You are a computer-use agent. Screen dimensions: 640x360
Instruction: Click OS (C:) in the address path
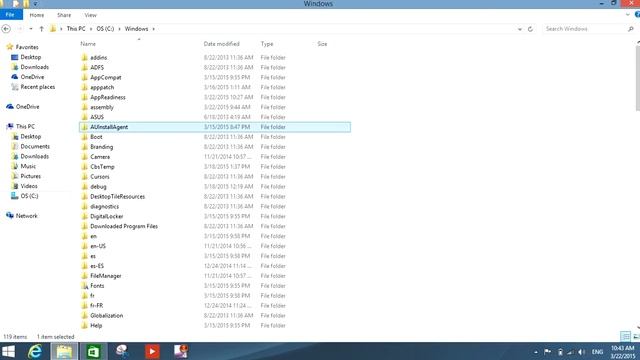[105, 29]
